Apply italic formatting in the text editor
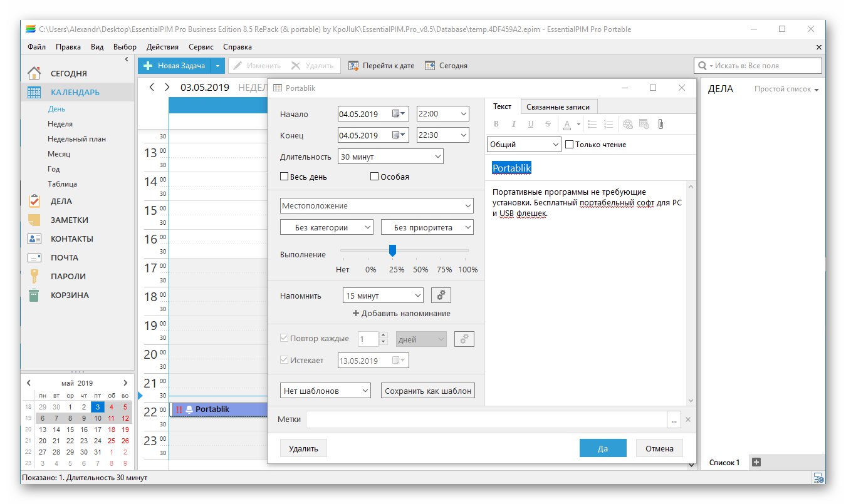The height and width of the screenshot is (504, 846). (x=514, y=125)
